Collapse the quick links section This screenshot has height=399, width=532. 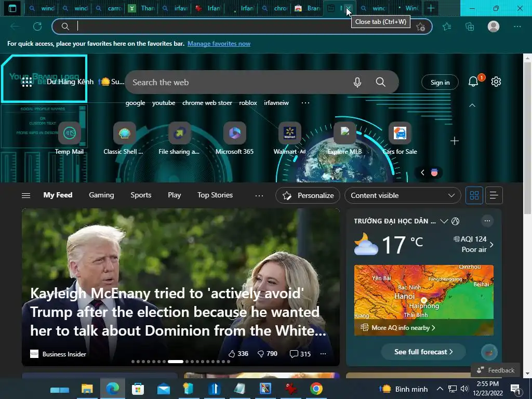click(472, 105)
